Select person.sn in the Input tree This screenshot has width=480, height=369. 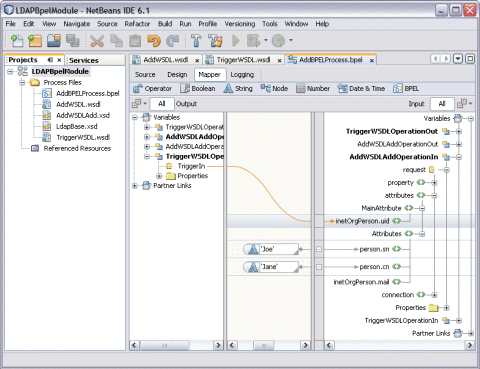click(x=374, y=249)
